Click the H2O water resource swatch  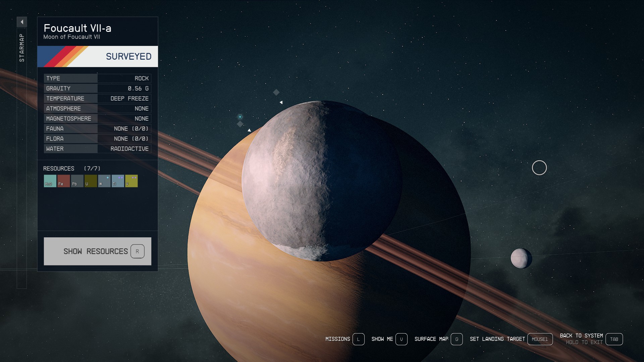50,181
